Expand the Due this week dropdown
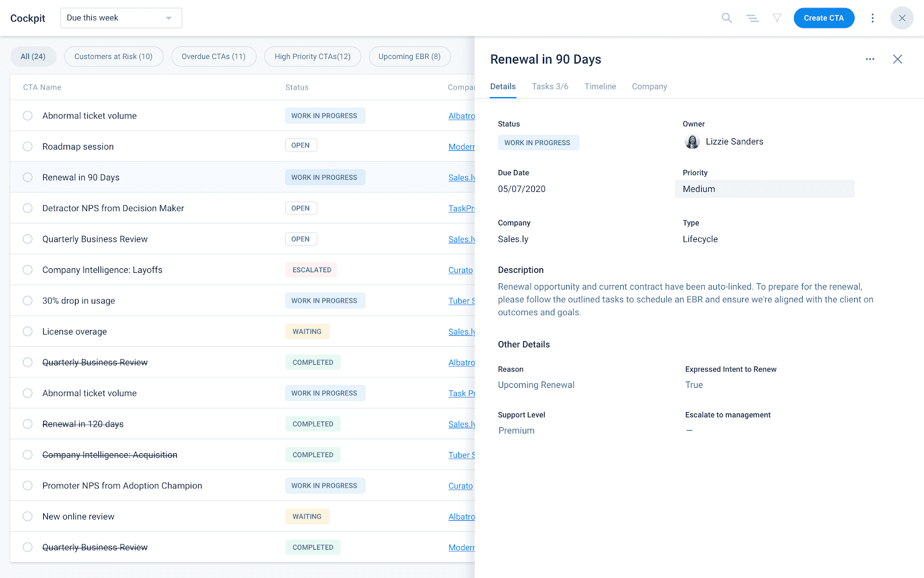The width and height of the screenshot is (924, 578). (x=121, y=18)
